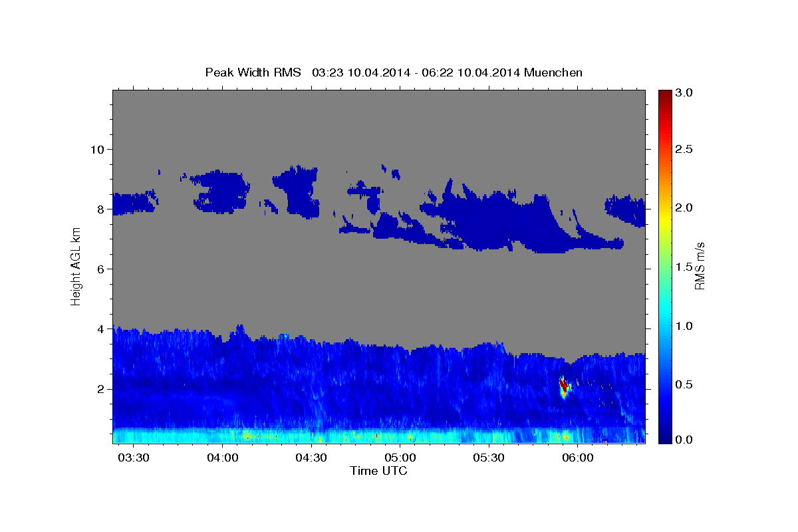
Task: Click the colorbar value '3.0'
Action: (684, 93)
